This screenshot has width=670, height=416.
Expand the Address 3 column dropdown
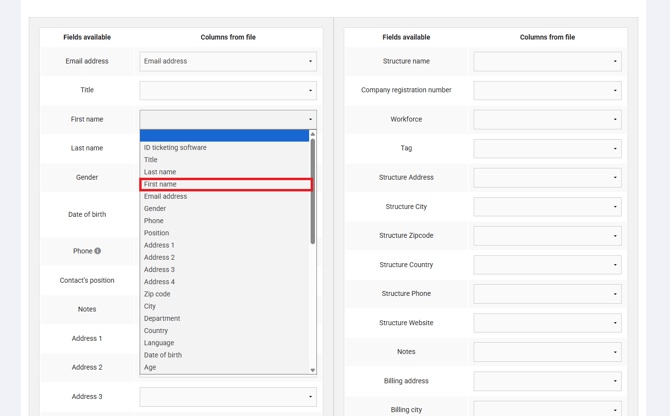(x=228, y=397)
